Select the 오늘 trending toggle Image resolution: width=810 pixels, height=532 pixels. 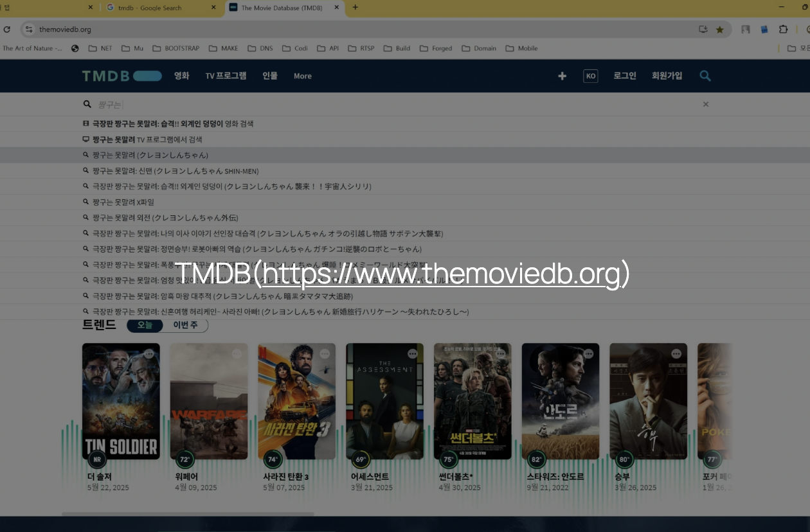(144, 325)
